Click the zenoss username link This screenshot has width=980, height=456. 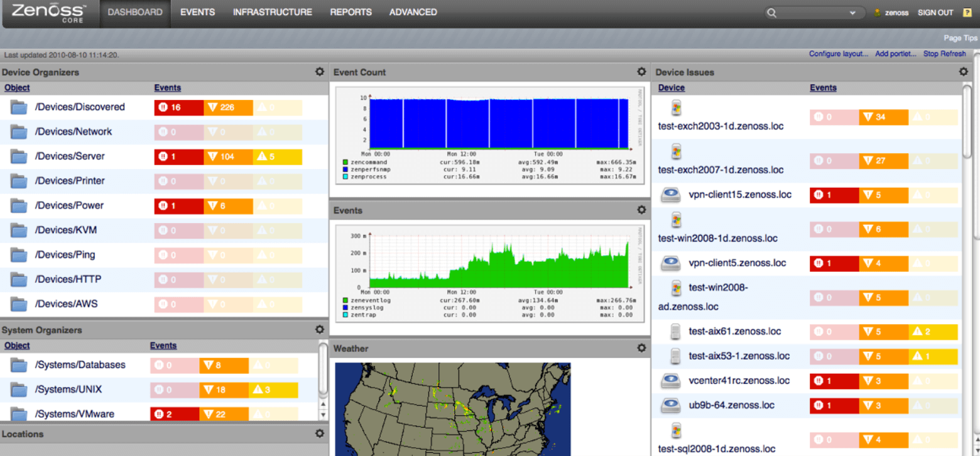click(x=896, y=13)
